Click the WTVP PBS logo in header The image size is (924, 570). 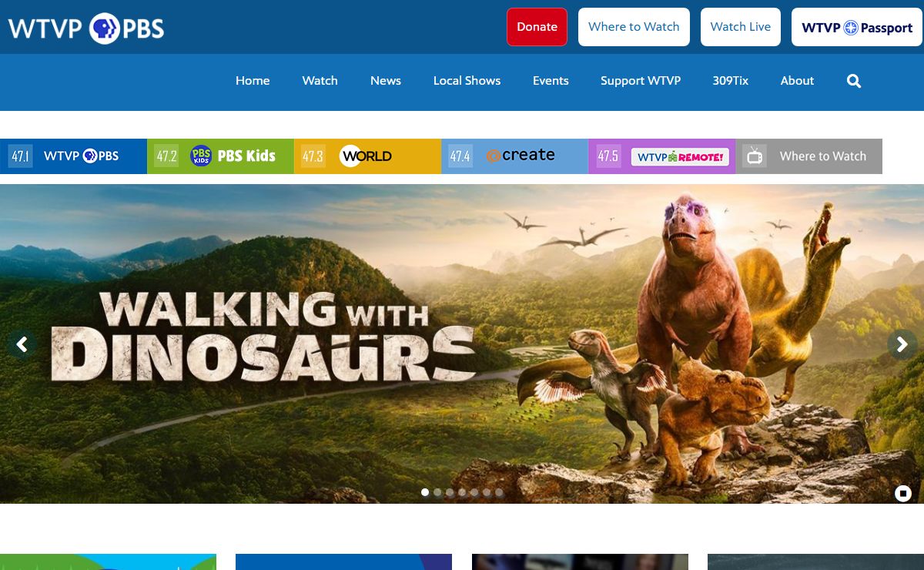[86, 28]
